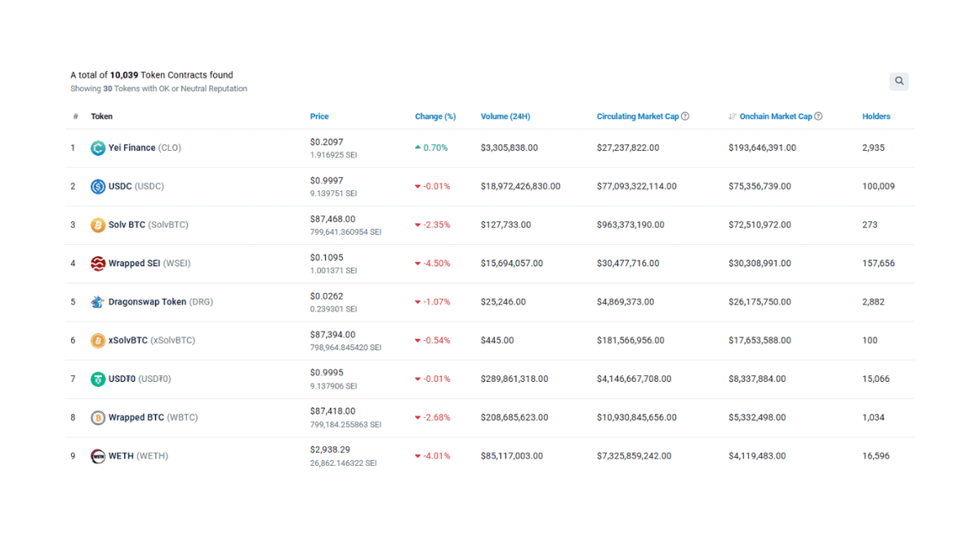980x537 pixels.
Task: Click the 0.70% change for Yei Finance
Action: (x=433, y=148)
